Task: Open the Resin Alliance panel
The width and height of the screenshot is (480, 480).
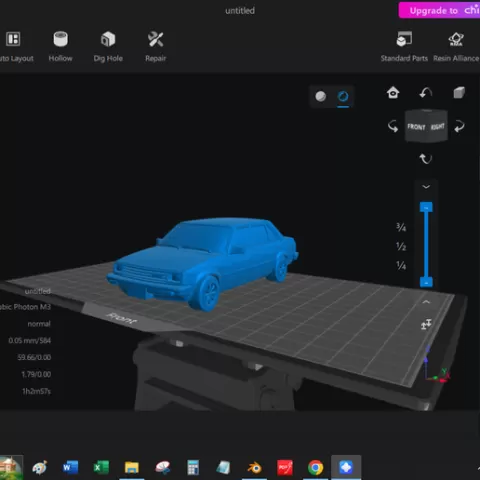Action: click(456, 47)
